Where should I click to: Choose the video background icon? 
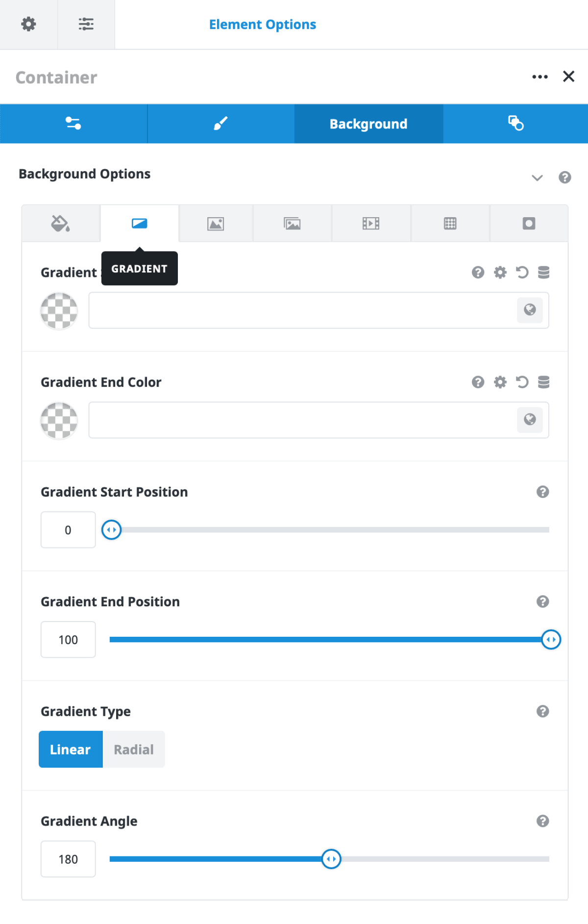(371, 224)
